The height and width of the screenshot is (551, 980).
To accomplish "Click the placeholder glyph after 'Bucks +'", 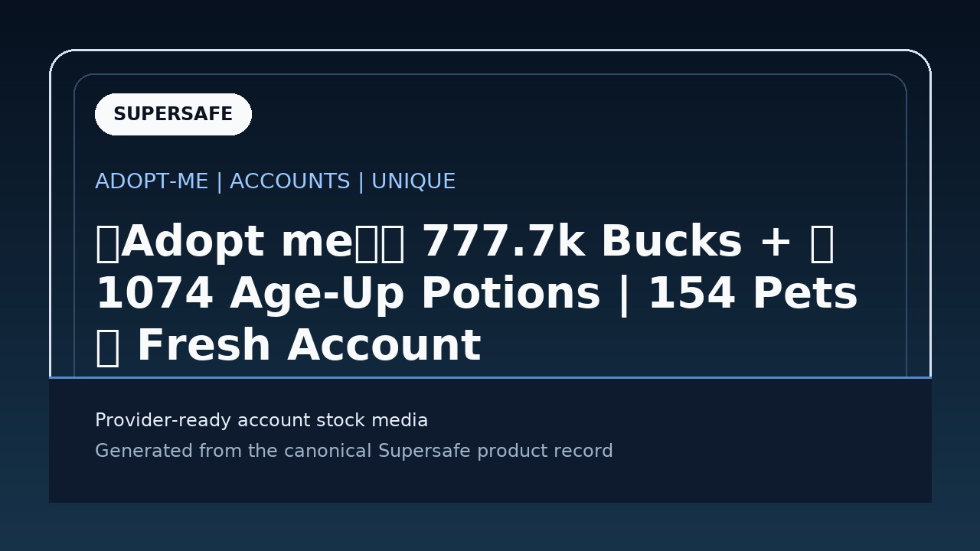I will [x=822, y=243].
